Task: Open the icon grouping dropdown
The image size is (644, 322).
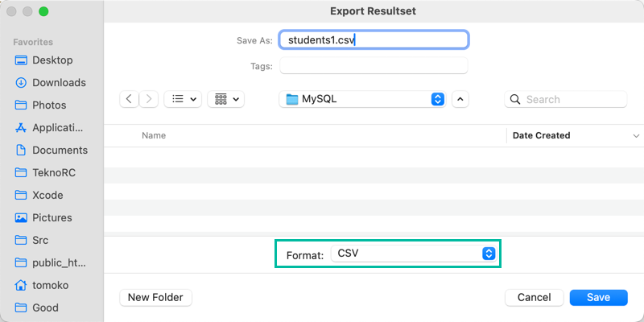Action: coord(225,99)
